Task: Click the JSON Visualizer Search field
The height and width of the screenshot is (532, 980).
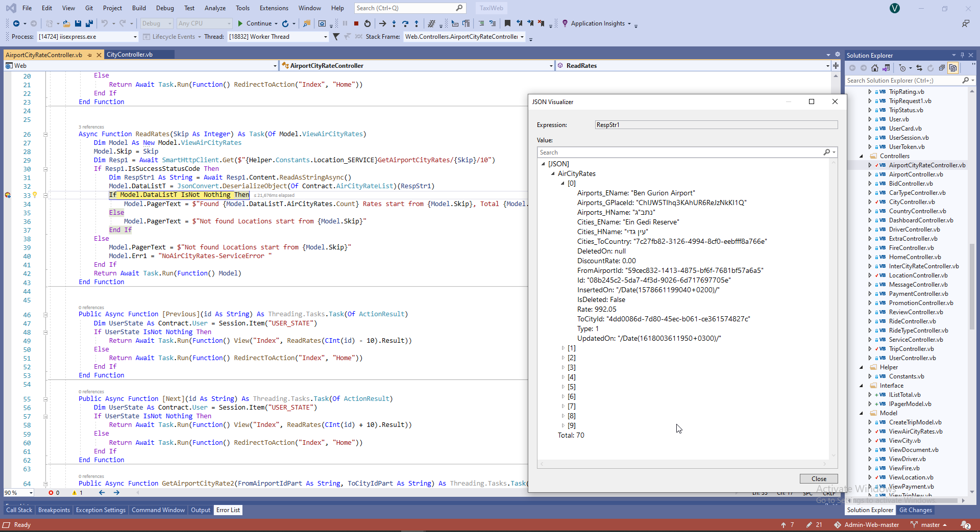Action: point(679,153)
